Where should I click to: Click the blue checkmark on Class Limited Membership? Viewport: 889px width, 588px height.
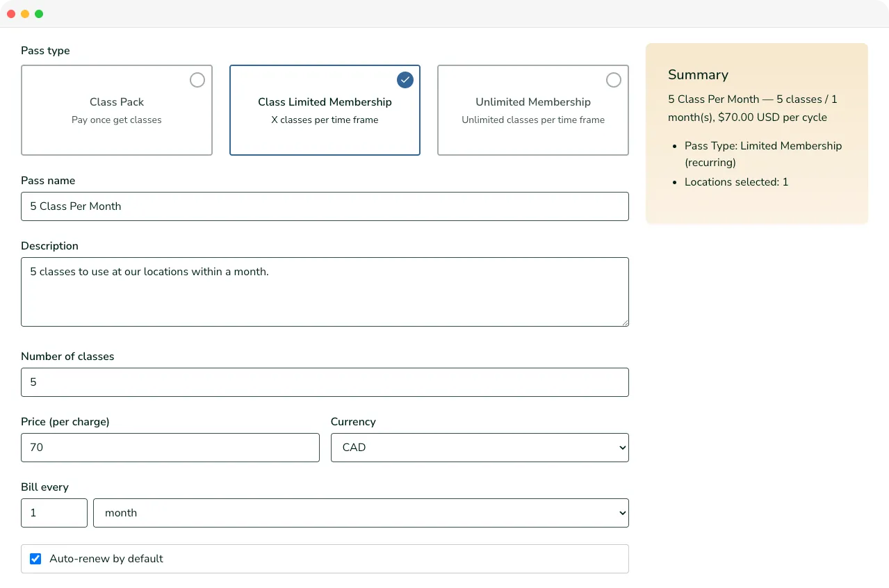tap(405, 80)
